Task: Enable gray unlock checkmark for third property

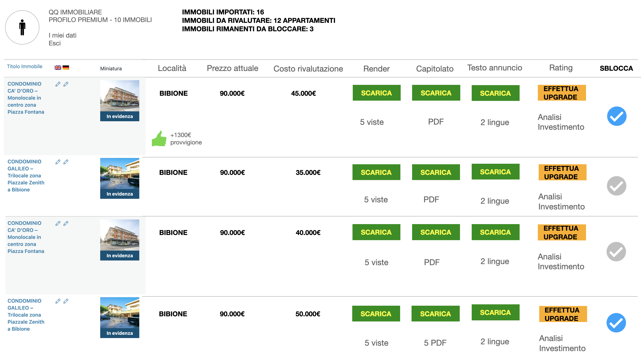Action: (x=616, y=252)
